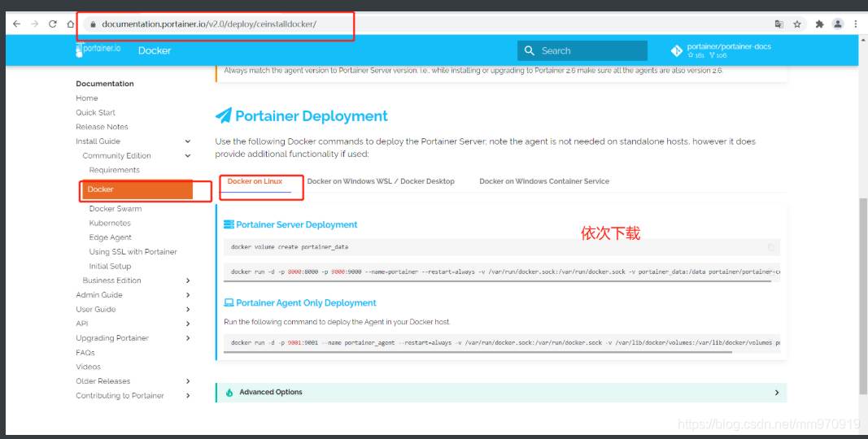The width and height of the screenshot is (868, 439).
Task: Reload the page with refresh icon
Action: pyautogui.click(x=53, y=24)
